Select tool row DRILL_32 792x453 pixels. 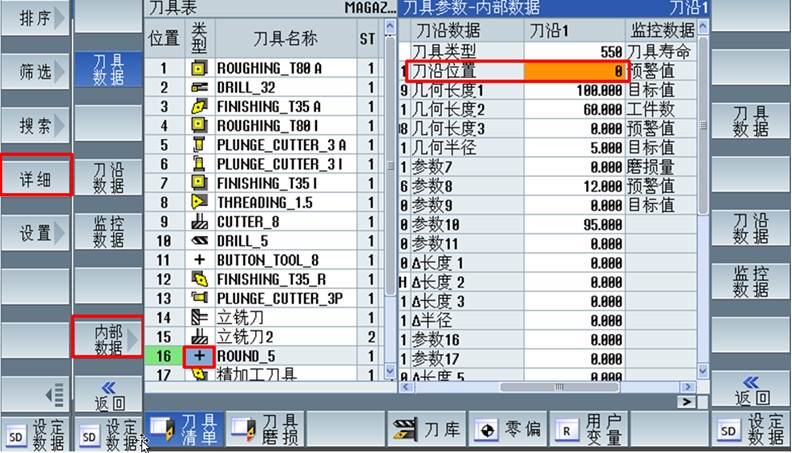click(x=263, y=87)
